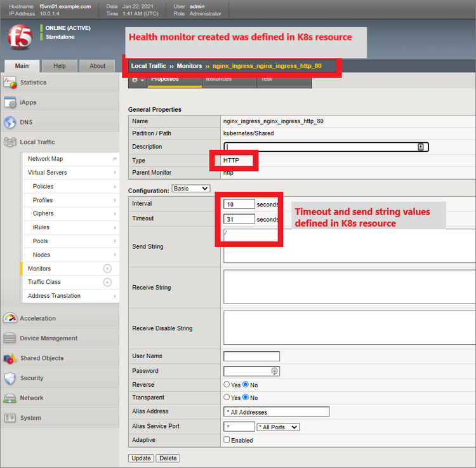
Task: Click the User Name input field
Action: pos(252,356)
